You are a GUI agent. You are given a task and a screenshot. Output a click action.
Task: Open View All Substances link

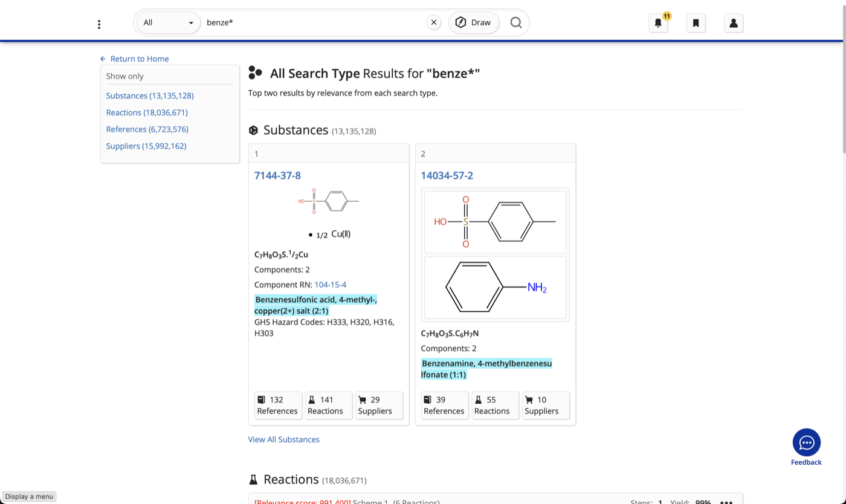click(x=284, y=439)
